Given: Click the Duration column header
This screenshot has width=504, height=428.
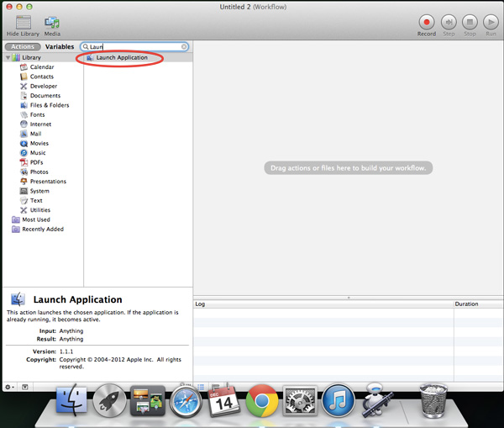Looking at the screenshot, I should pos(479,304).
